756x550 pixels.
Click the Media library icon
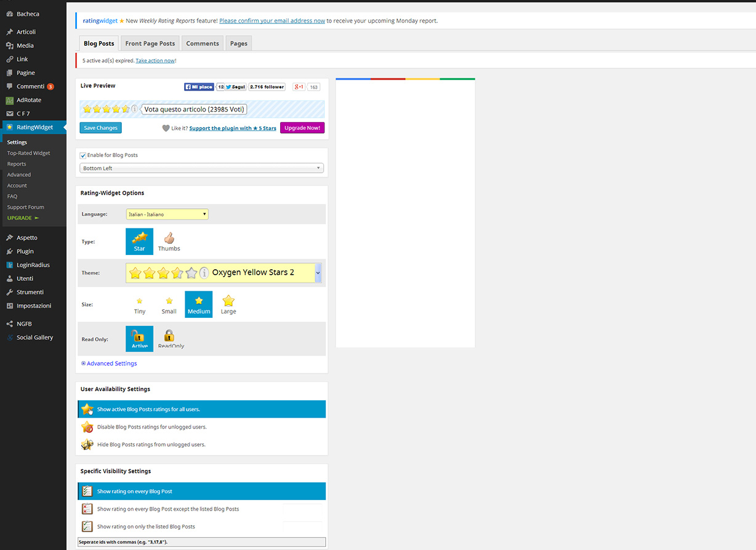point(10,46)
